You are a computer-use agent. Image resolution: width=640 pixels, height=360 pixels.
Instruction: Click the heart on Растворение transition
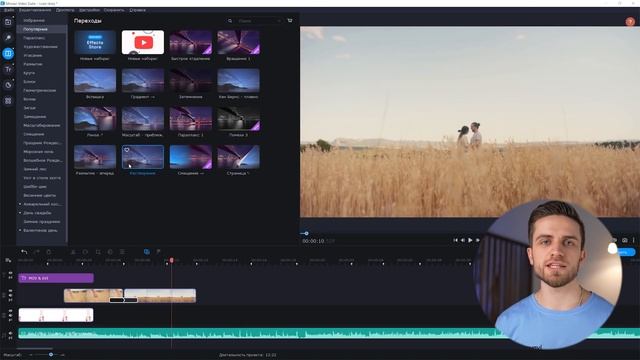coord(127,150)
